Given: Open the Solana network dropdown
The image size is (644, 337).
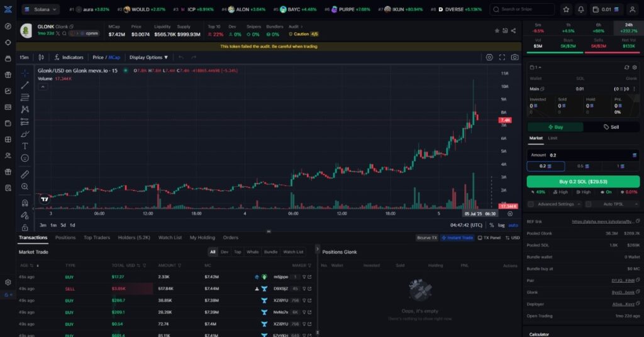Looking at the screenshot, I should click(40, 9).
